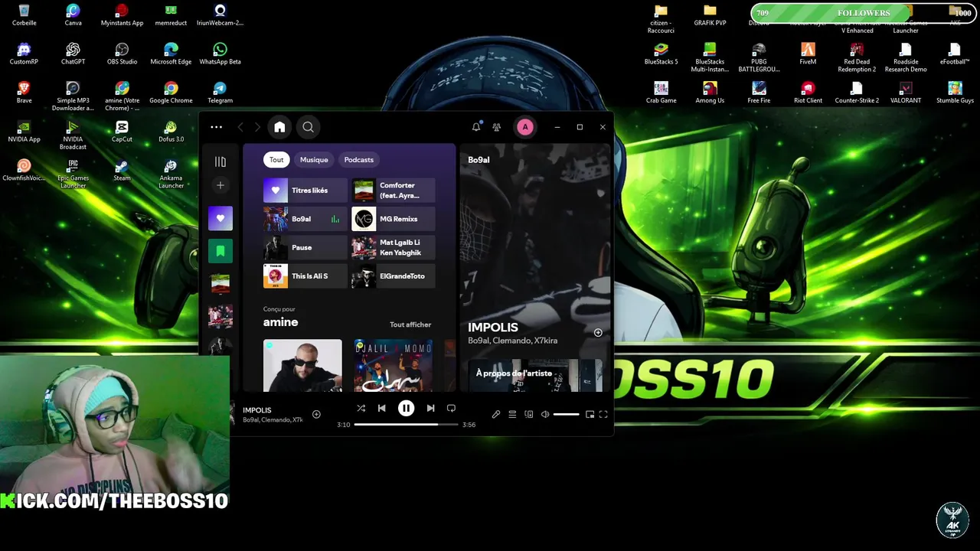The image size is (980, 551).
Task: Open the Stumble Guys desktop icon
Action: click(x=955, y=93)
